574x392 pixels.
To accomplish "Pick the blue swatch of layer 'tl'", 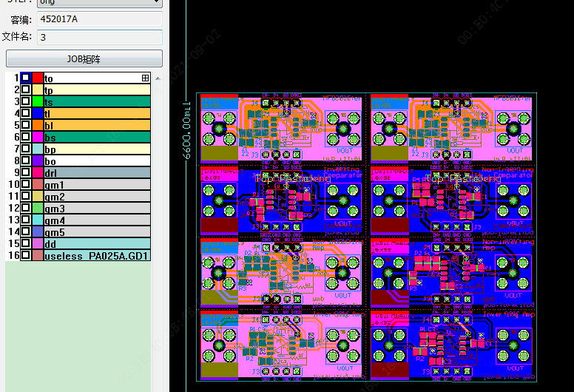I will pyautogui.click(x=37, y=113).
